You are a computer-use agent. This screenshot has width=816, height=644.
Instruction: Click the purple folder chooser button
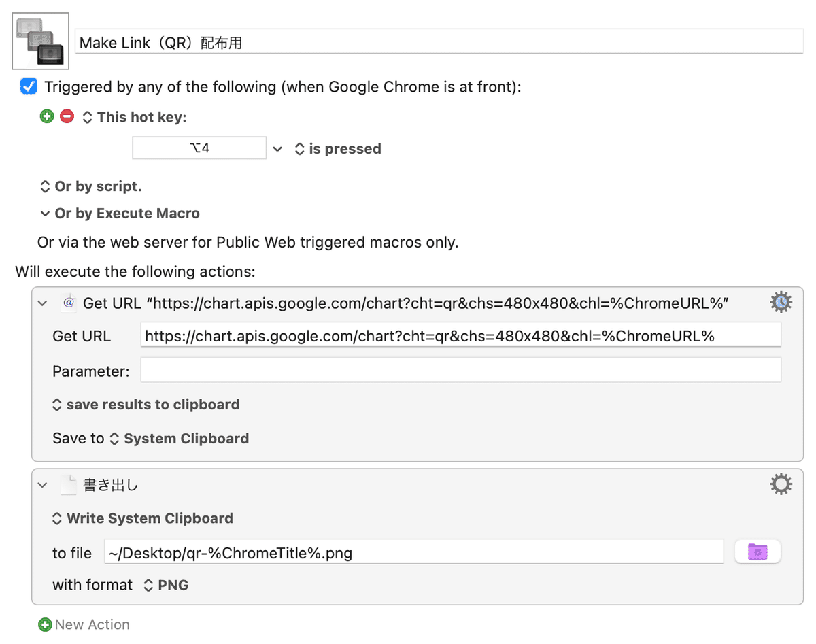(x=758, y=552)
